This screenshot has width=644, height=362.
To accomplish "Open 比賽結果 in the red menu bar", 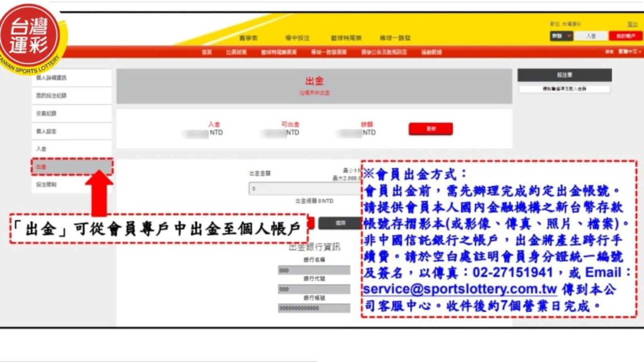I will pos(236,52).
